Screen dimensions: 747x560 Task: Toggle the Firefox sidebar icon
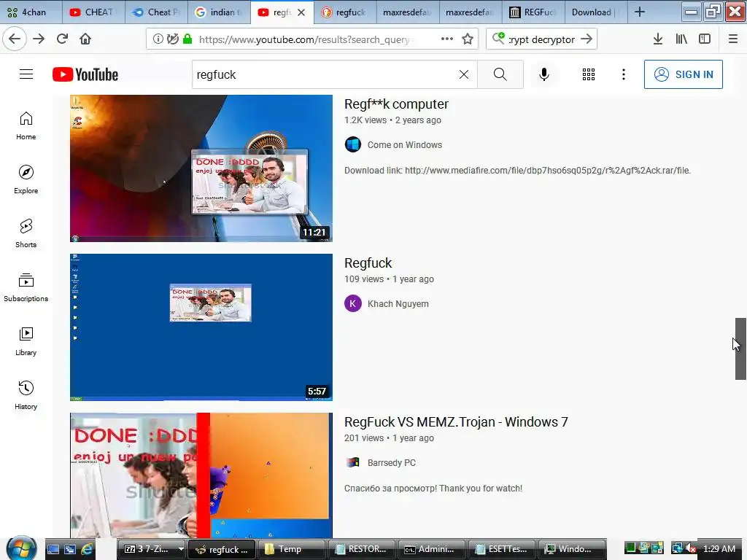[705, 39]
